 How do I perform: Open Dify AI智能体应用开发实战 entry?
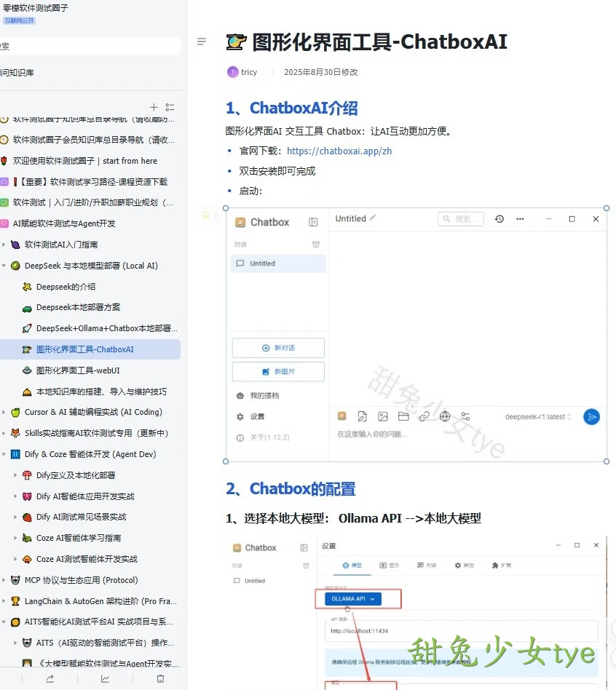tap(85, 496)
